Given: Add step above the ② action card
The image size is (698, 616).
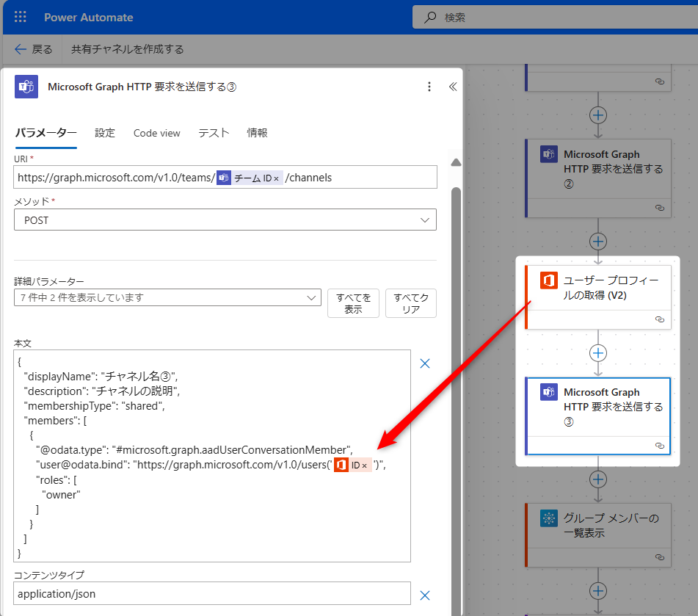Looking at the screenshot, I should (598, 115).
